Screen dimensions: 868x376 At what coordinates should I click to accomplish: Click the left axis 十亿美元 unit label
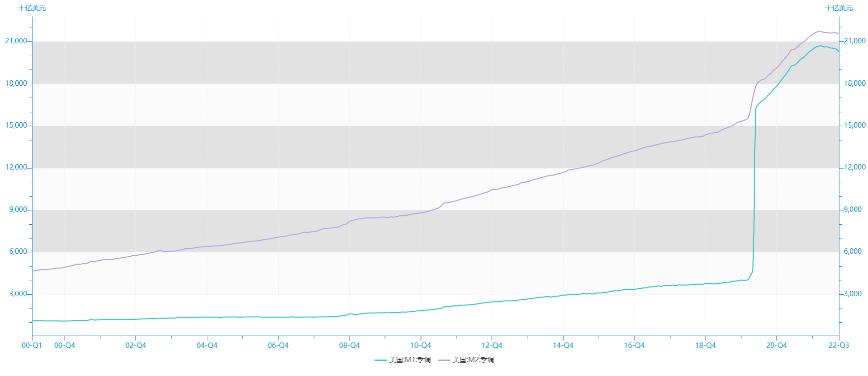(32, 8)
